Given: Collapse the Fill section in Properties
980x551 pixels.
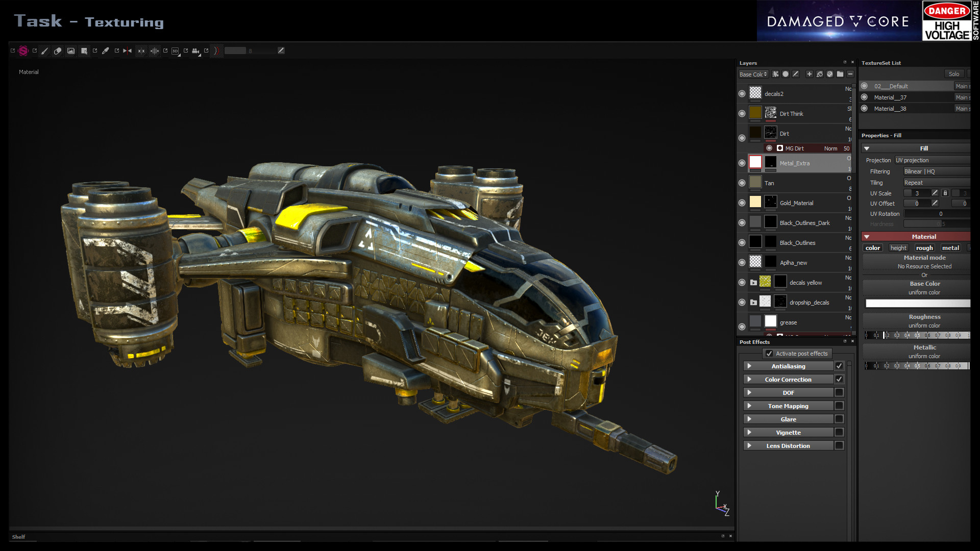Looking at the screenshot, I should pos(866,148).
